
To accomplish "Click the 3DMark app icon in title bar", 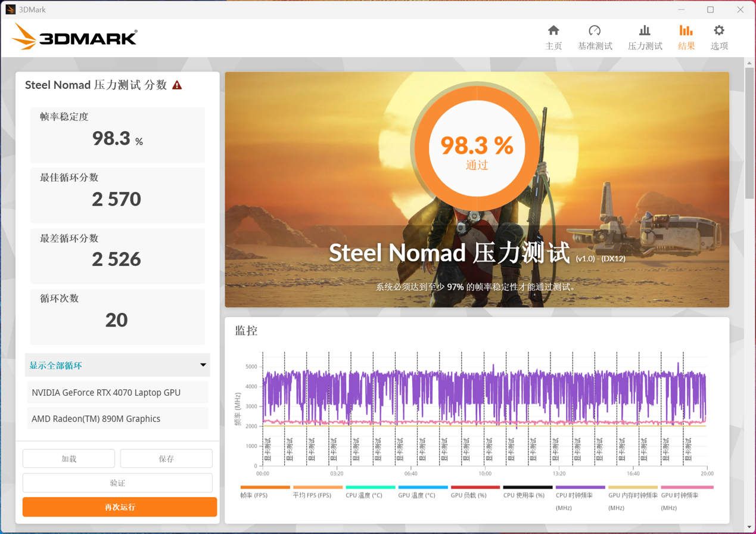I will coord(10,10).
